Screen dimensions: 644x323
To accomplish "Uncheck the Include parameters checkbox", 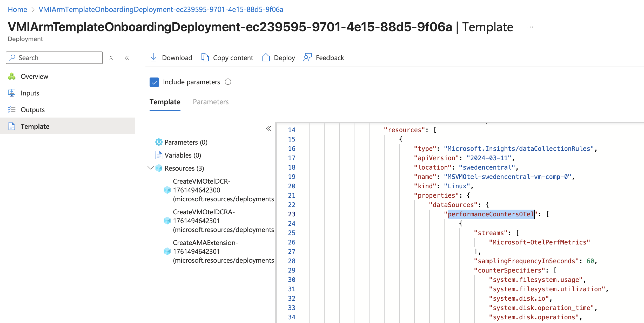I will click(x=154, y=82).
